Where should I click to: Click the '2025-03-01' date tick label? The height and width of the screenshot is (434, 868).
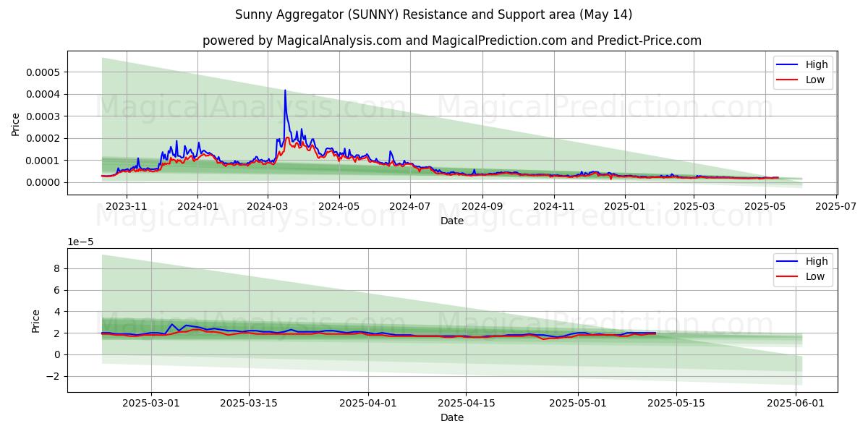(151, 403)
